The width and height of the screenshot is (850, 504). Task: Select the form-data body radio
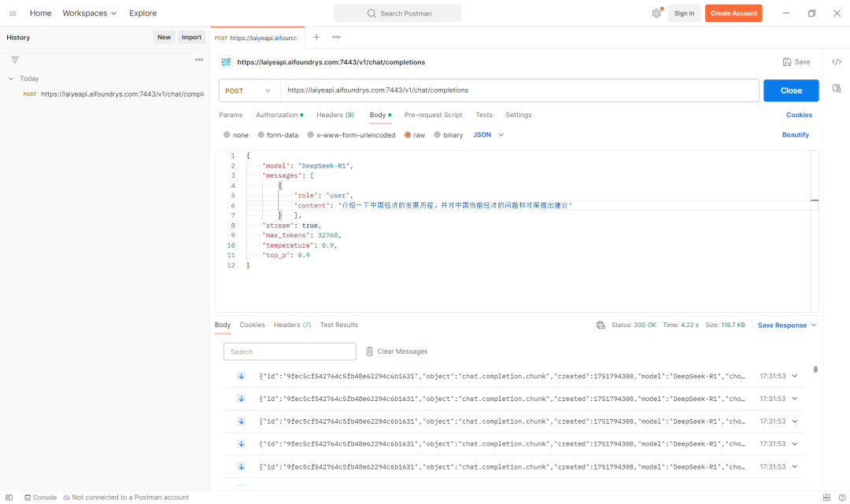[261, 134]
